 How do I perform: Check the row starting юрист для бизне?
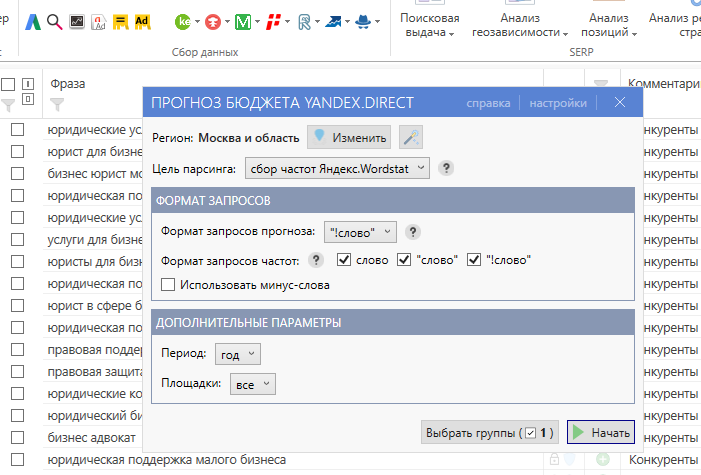point(17,152)
